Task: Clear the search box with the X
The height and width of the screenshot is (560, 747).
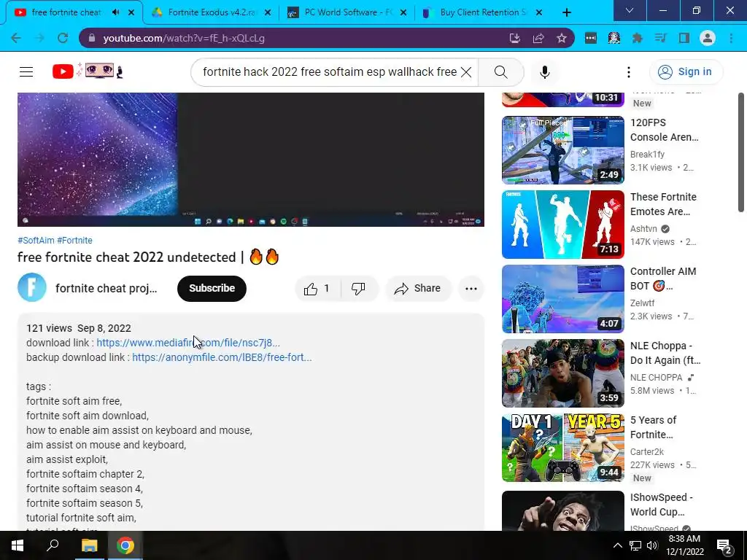Action: 466,72
